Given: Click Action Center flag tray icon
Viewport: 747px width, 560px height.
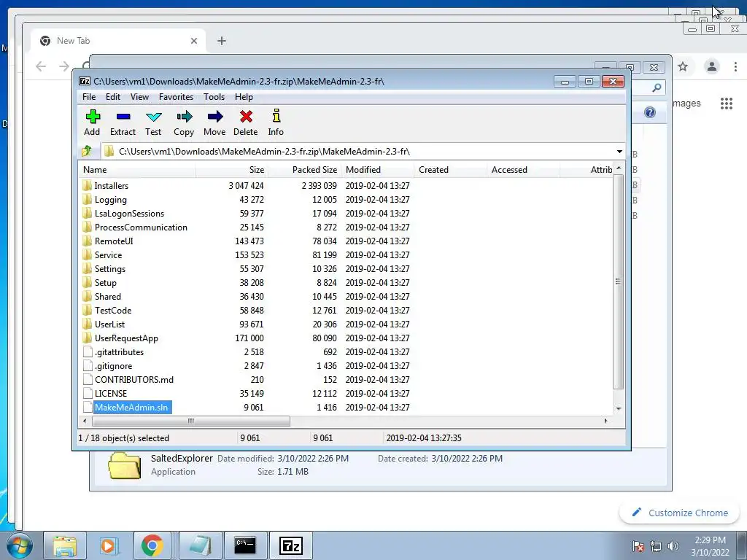Looking at the screenshot, I should tap(638, 546).
